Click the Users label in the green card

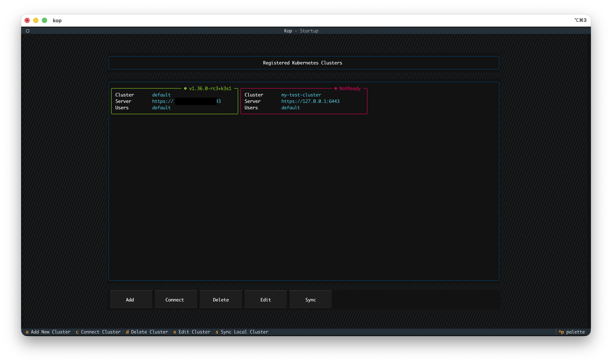tap(122, 108)
